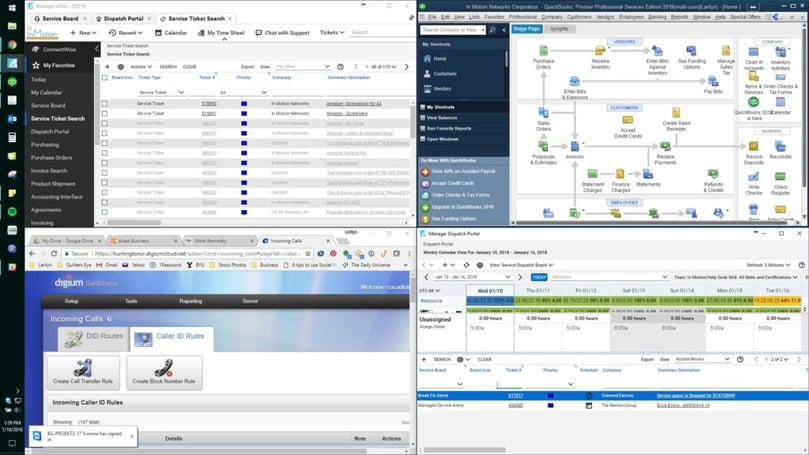Open ticket link Amazon - Screwdriver for A2
The image size is (809, 455).
coord(354,104)
